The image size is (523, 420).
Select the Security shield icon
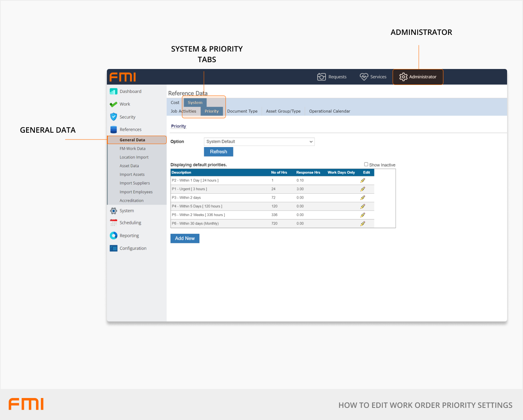pos(114,117)
